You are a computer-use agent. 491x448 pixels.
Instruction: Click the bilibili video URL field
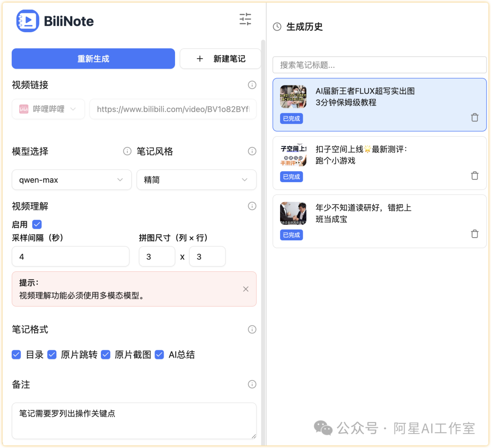[x=173, y=109]
